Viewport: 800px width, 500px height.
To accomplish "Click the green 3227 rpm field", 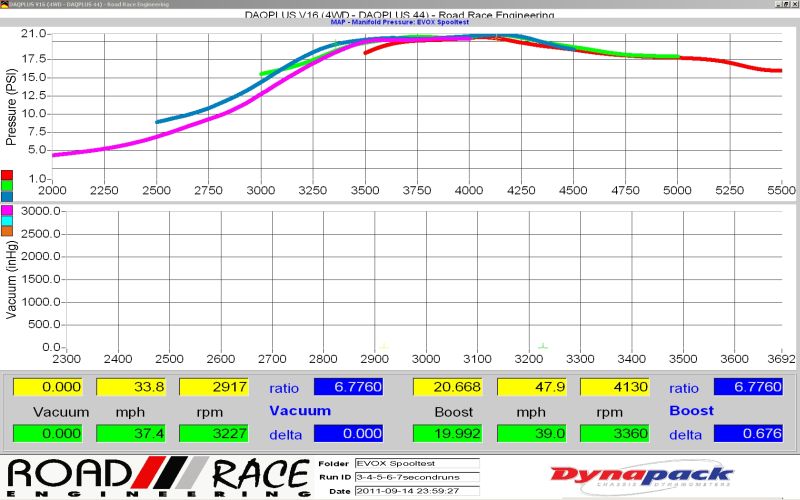I will pyautogui.click(x=213, y=433).
